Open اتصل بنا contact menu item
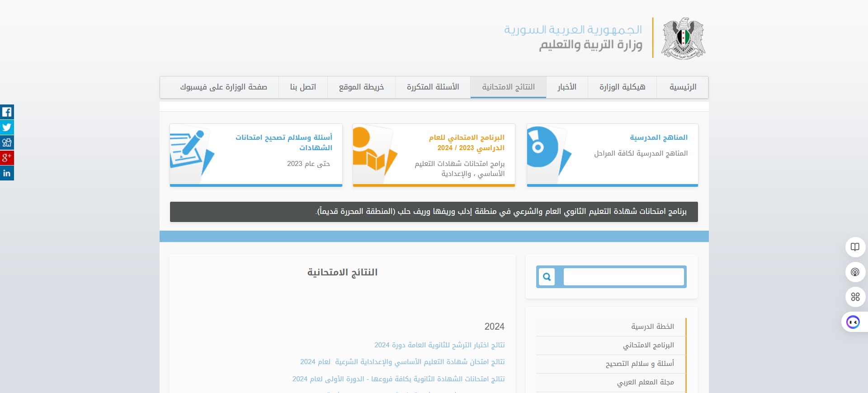This screenshot has height=393, width=868. (303, 87)
